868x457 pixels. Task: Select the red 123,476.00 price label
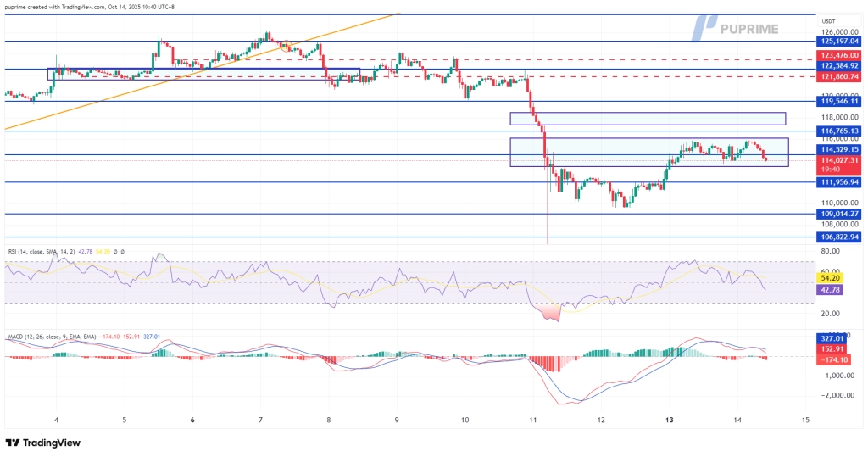pyautogui.click(x=839, y=55)
